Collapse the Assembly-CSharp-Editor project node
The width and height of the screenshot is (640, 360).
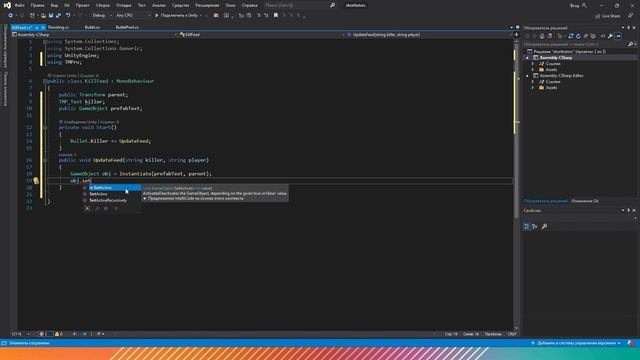(527, 76)
